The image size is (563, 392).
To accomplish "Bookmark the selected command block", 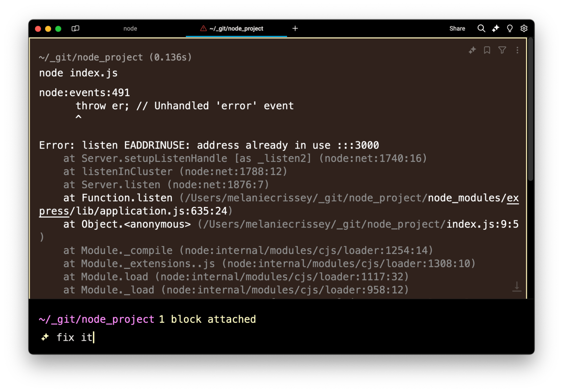I will click(x=487, y=50).
